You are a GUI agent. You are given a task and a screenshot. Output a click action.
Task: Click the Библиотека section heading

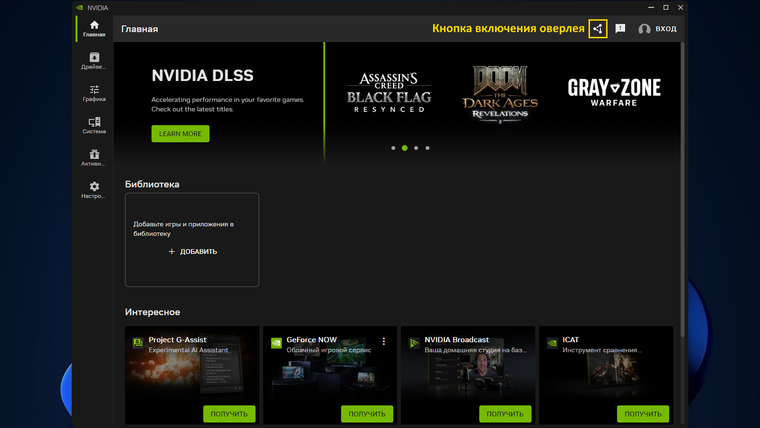(x=152, y=184)
